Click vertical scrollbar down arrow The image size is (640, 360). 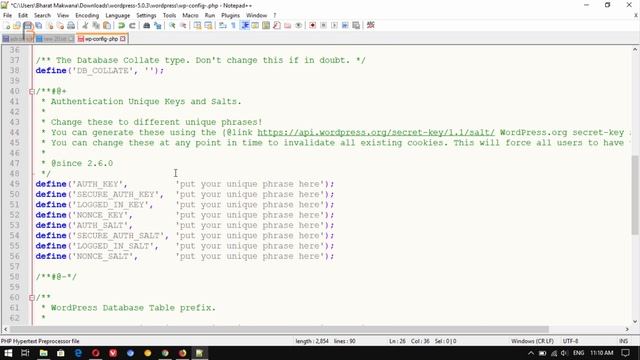pos(635,322)
